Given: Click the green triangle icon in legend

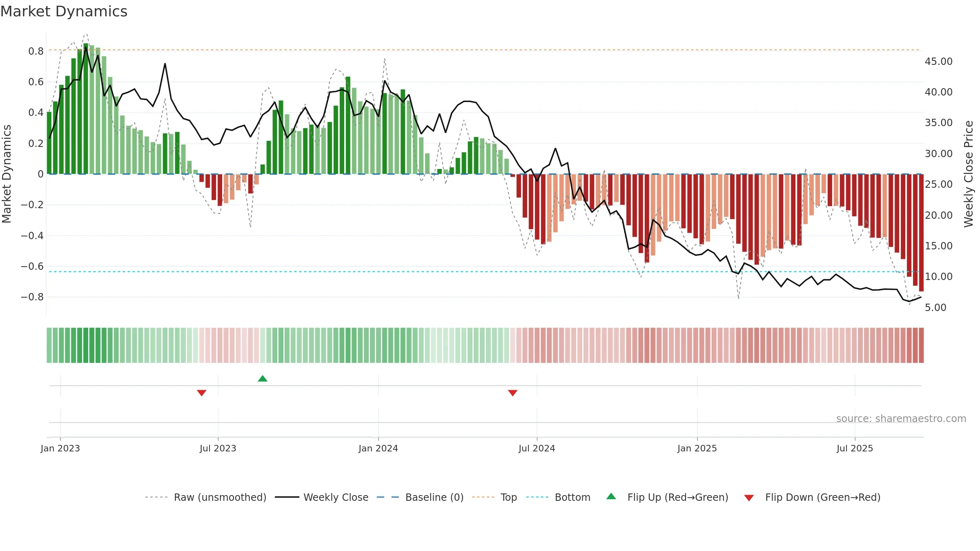Looking at the screenshot, I should (611, 496).
